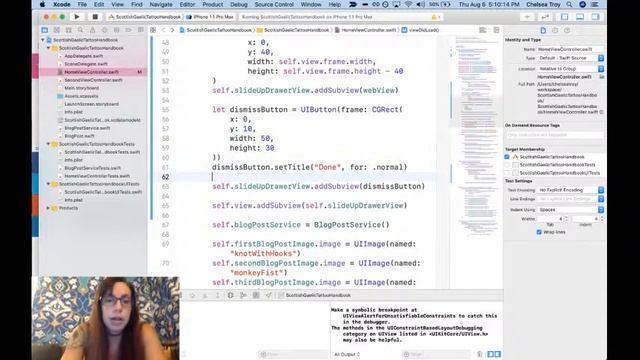Open the Breakpoint navigator
This screenshot has width=640, height=360.
coord(129,30)
